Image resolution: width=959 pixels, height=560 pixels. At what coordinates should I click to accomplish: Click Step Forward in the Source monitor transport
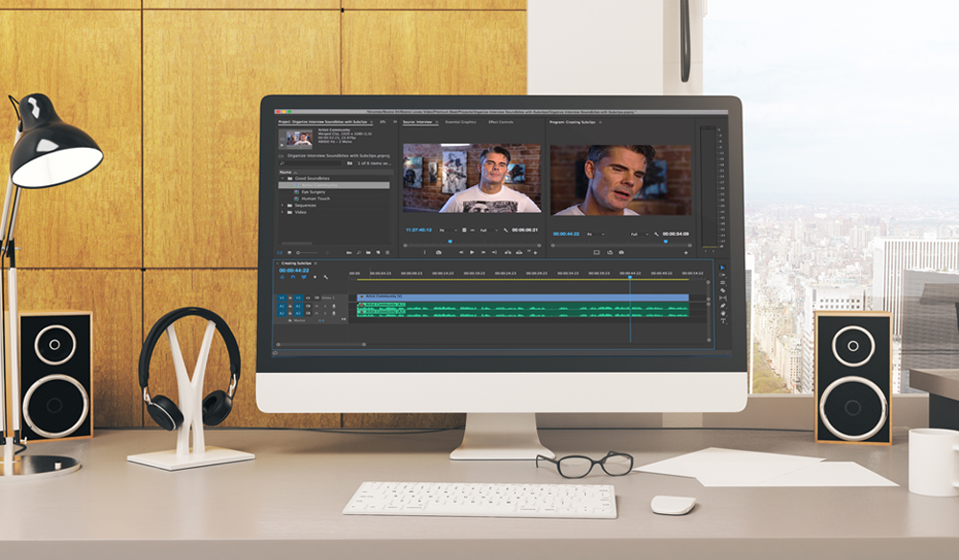[483, 251]
